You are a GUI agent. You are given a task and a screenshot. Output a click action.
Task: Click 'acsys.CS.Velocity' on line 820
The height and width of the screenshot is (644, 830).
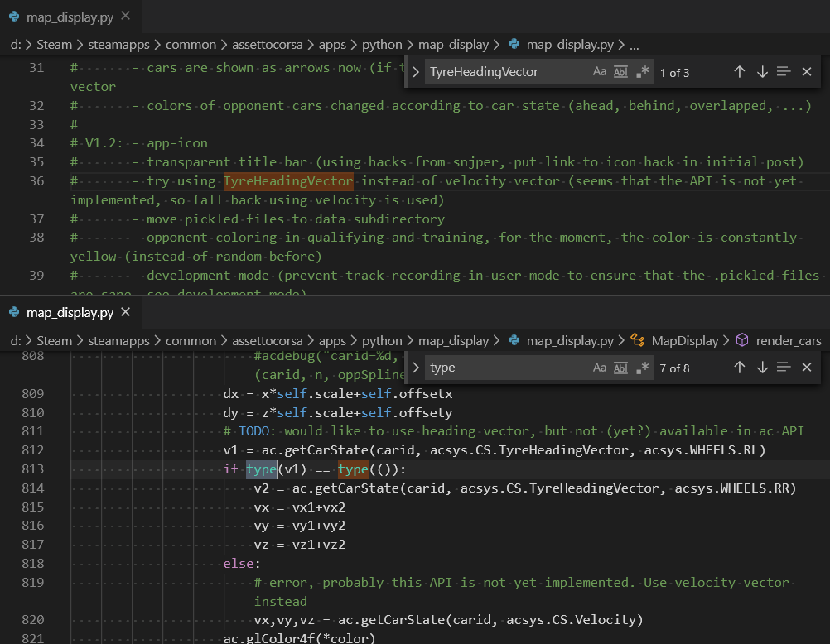point(571,620)
